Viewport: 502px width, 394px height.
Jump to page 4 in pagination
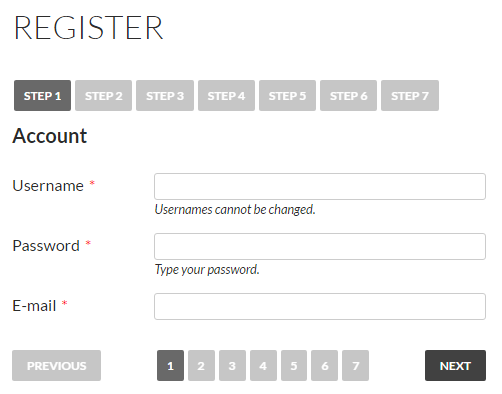pos(263,365)
